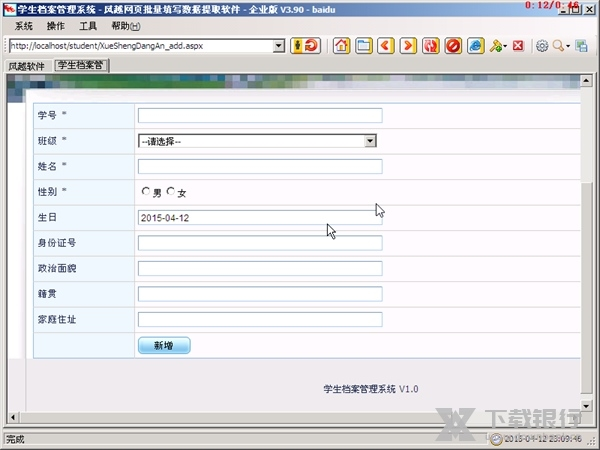
Task: Click the 政治面貌 field label
Action: point(57,268)
